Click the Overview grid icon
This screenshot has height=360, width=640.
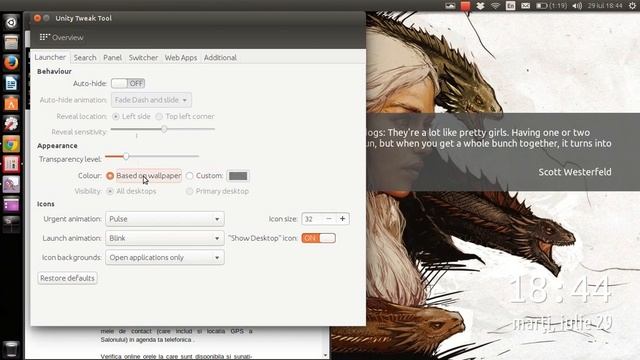[x=44, y=37]
